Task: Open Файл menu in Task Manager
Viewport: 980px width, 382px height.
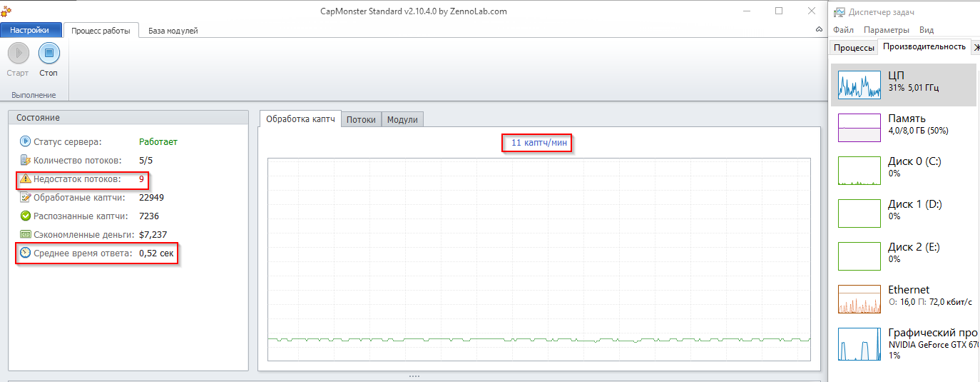Action: coord(843,30)
